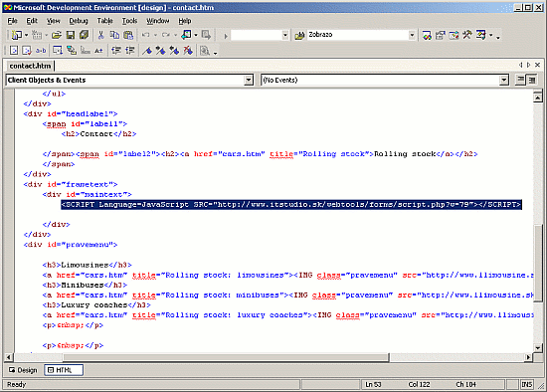The height and width of the screenshot is (392, 547).
Task: Open the Navigate Backward dropdown arrow
Action: (x=195, y=35)
